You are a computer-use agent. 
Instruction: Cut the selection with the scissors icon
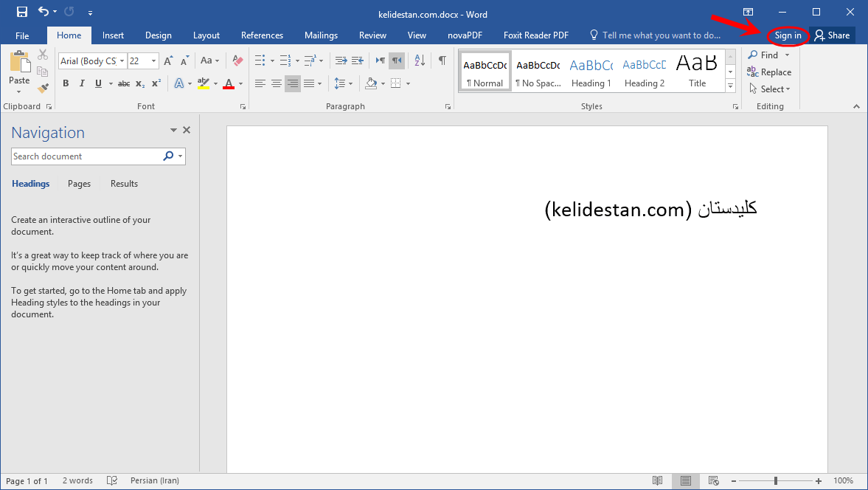pyautogui.click(x=43, y=55)
